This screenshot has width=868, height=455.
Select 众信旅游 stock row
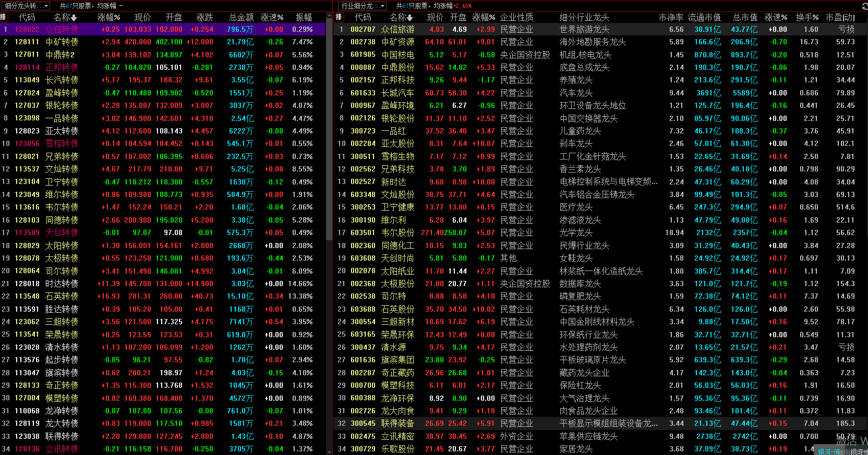pos(397,29)
